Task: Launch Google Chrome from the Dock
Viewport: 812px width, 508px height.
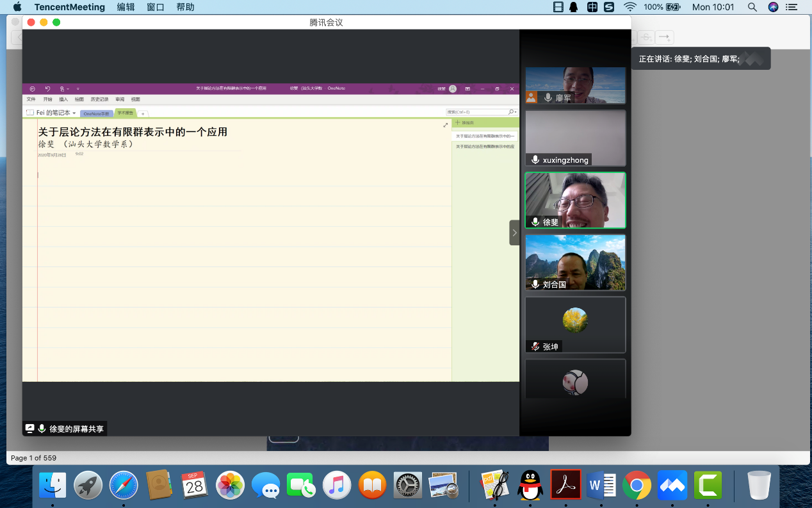Action: coord(637,485)
